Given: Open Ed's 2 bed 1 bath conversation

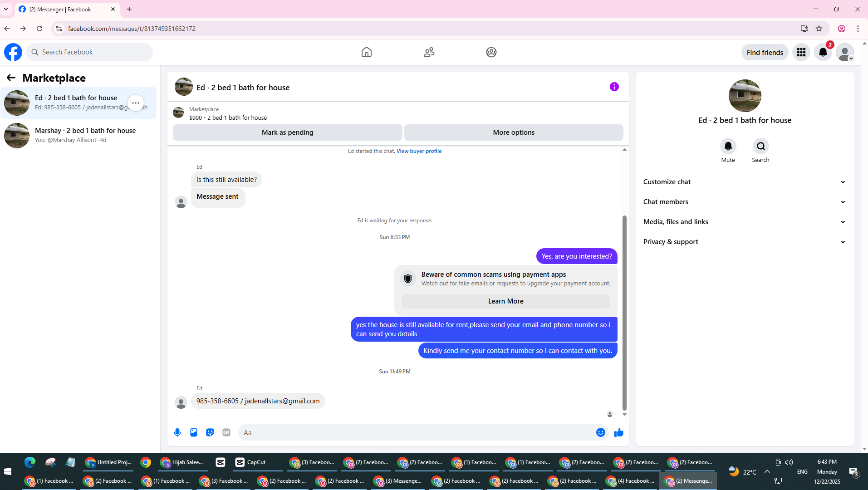Looking at the screenshot, I should [78, 103].
